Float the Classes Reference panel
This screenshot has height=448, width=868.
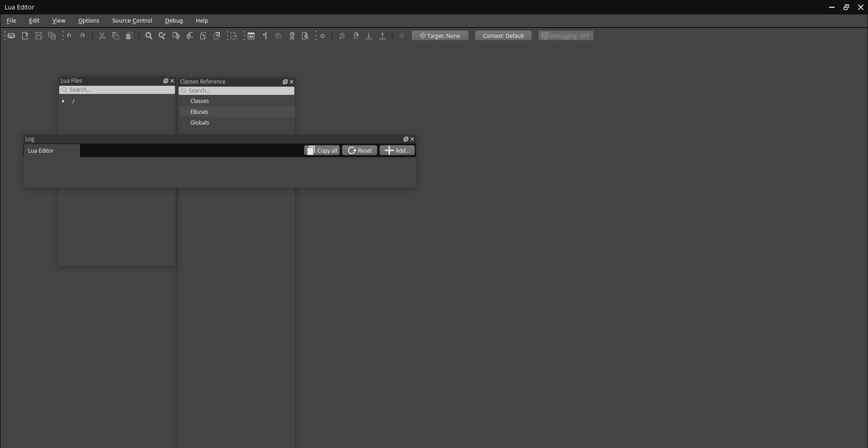pos(285,82)
